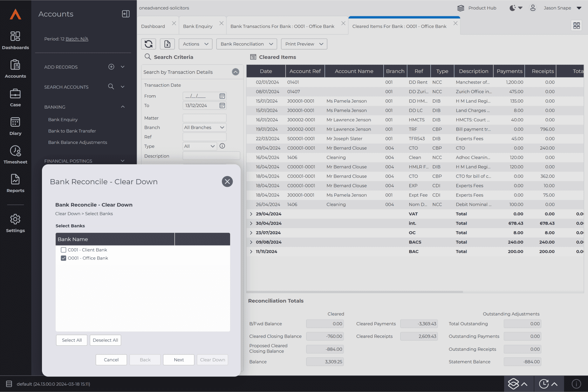
Task: Open the From date calendar picker
Action: tap(222, 96)
